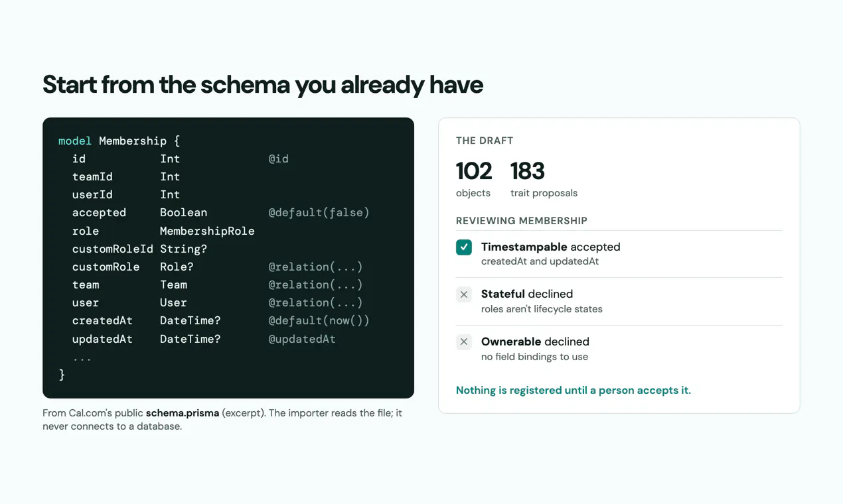Click the X icon beside Ownerable declined
Viewport: 843px width, 504px height.
click(x=464, y=342)
